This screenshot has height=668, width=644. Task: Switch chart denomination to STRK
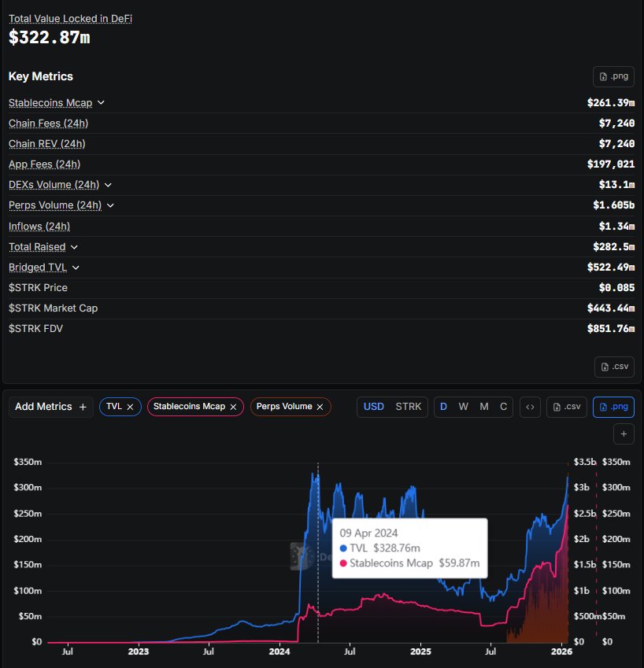coord(408,407)
